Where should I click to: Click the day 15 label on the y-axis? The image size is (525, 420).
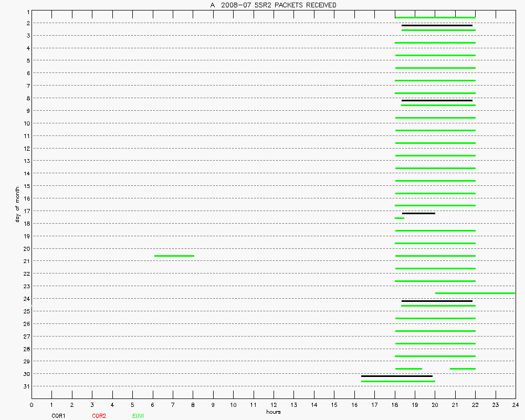pyautogui.click(x=26, y=186)
